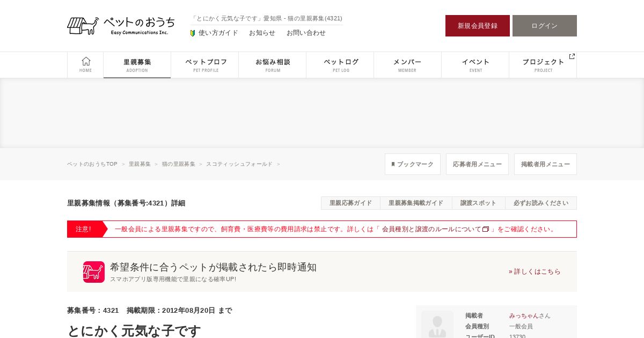Open 掲載者用メニュー
This screenshot has height=338, width=644.
[x=545, y=164]
